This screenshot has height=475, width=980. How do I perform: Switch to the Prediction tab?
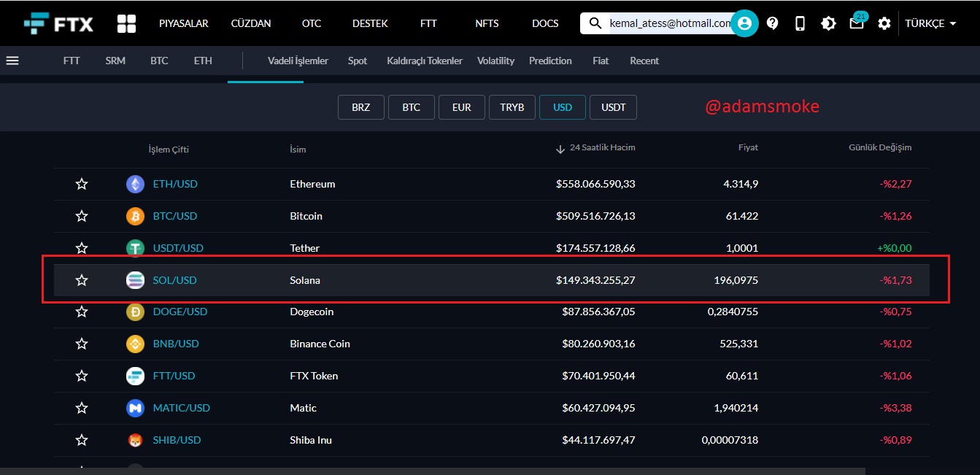550,61
